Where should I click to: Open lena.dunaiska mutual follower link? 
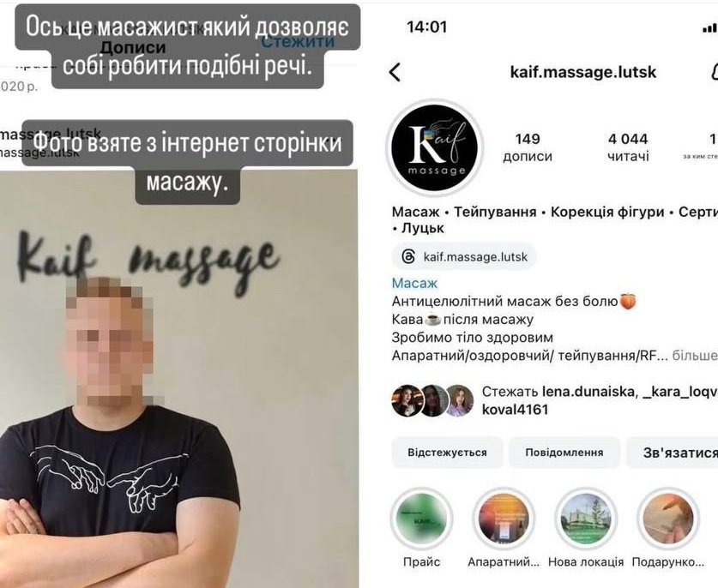tap(588, 391)
